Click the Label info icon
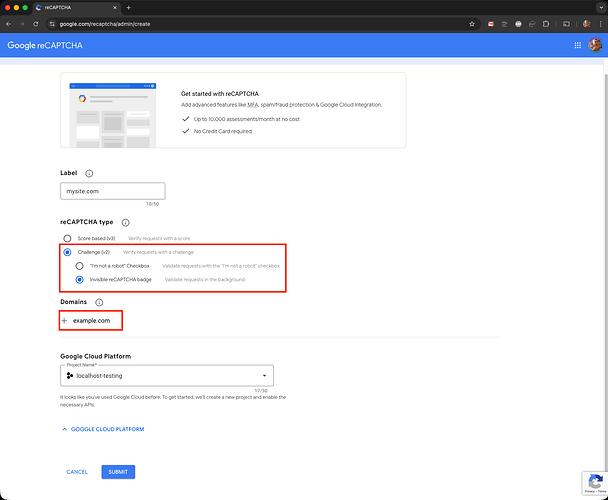608x500 pixels. tap(90, 173)
